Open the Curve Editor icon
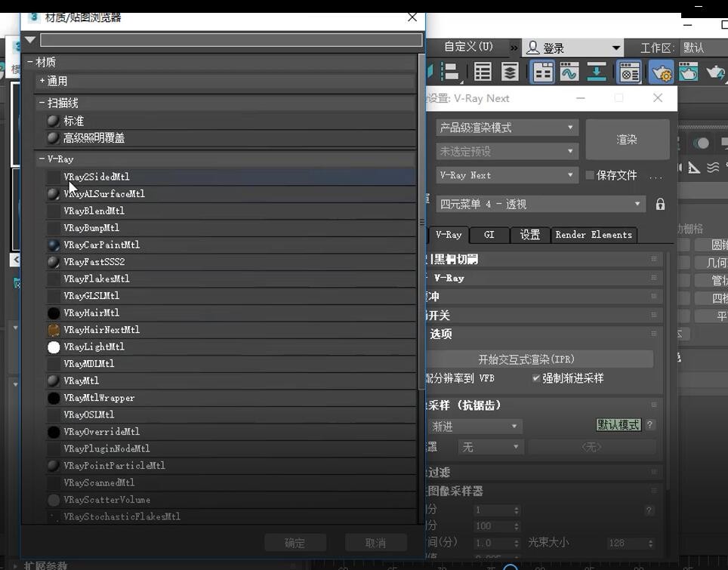This screenshot has height=570, width=728. click(x=569, y=72)
